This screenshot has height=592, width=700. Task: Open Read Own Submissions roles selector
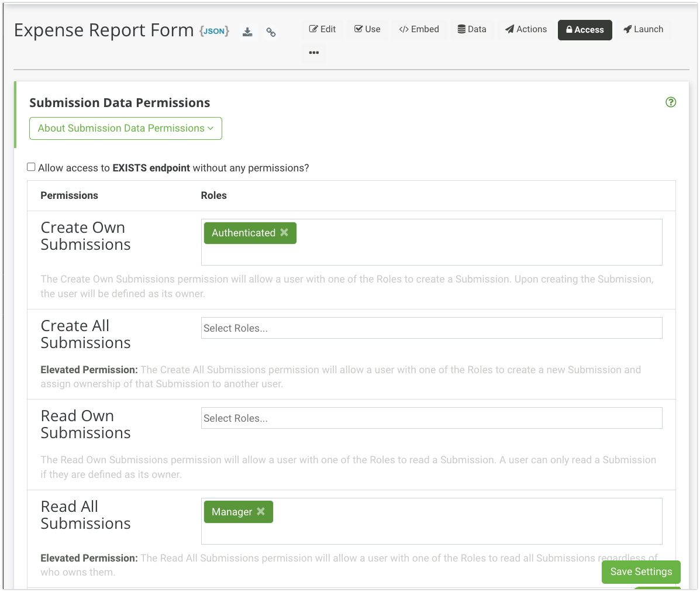point(432,418)
